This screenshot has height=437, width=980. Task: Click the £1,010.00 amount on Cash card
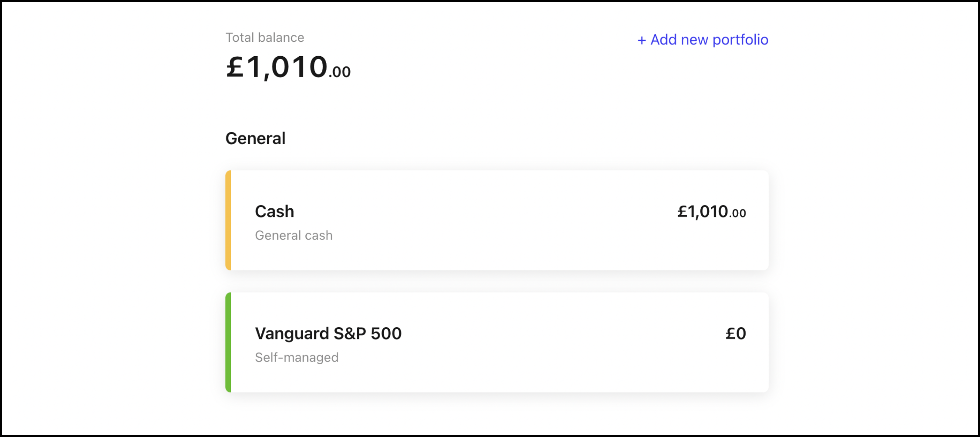(x=711, y=212)
